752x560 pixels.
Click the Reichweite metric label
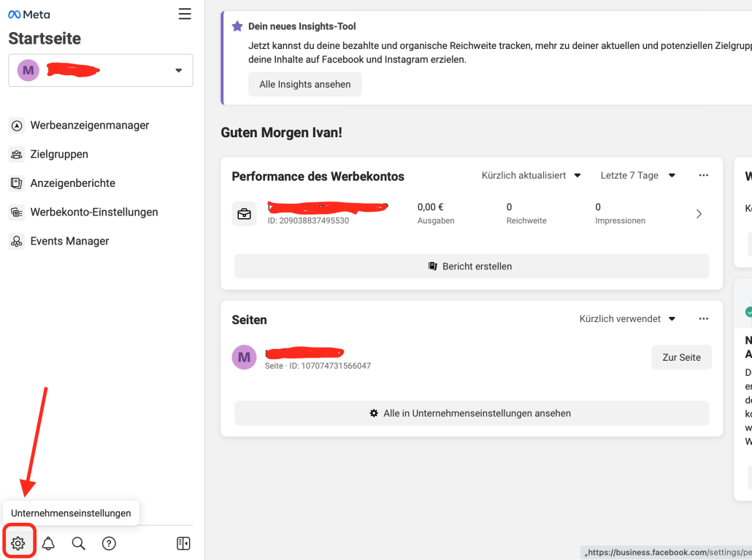[x=526, y=220]
